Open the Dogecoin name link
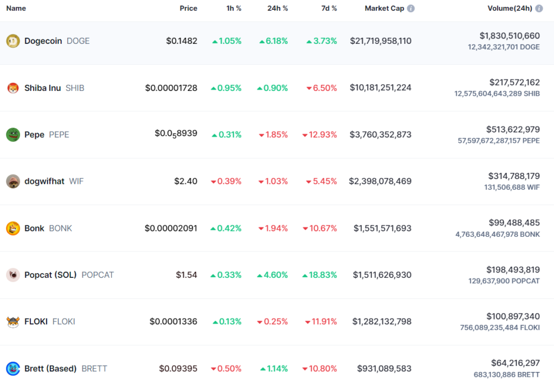 [43, 41]
